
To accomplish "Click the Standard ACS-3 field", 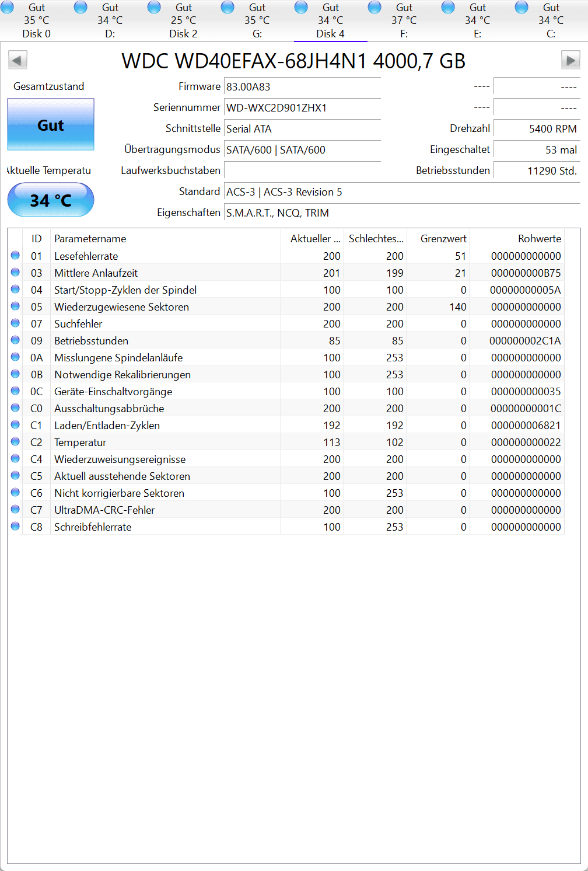I will (402, 191).
